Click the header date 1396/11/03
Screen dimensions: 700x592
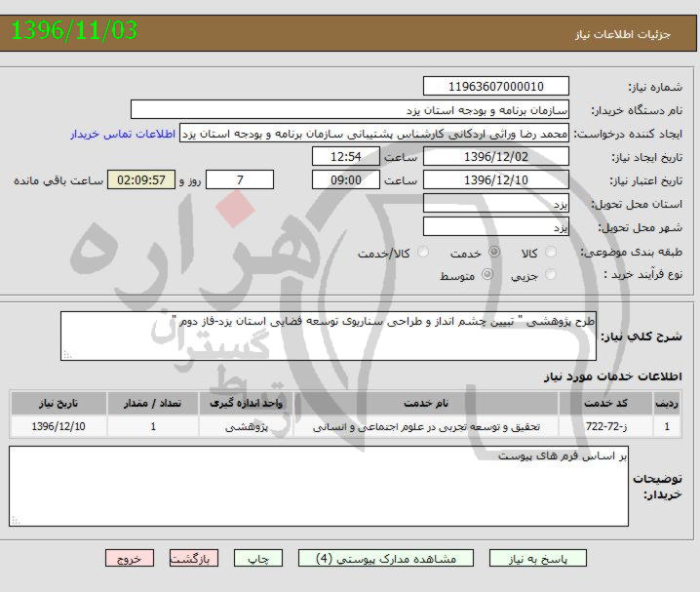coord(74,30)
